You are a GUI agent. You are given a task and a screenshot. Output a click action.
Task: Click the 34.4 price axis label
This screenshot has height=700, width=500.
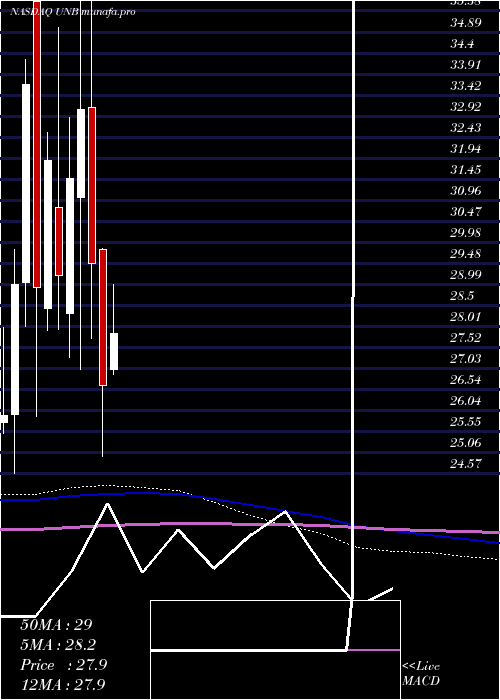pyautogui.click(x=462, y=44)
